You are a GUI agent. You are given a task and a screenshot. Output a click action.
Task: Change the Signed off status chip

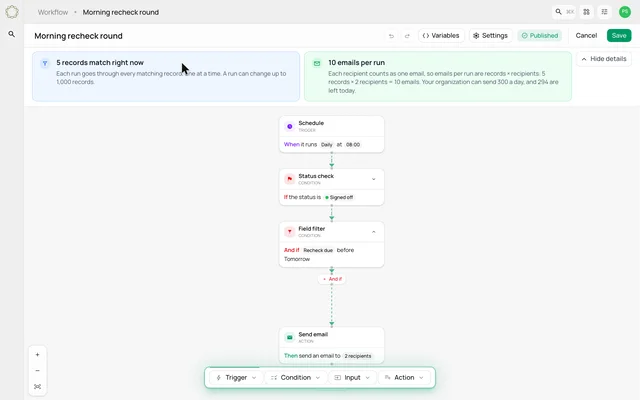pyautogui.click(x=339, y=197)
